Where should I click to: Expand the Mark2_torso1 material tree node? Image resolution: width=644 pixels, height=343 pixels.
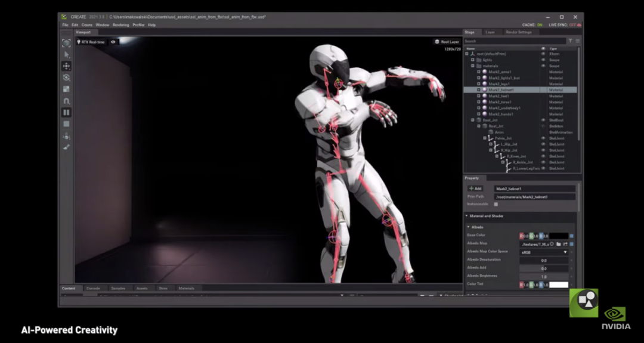tap(478, 102)
